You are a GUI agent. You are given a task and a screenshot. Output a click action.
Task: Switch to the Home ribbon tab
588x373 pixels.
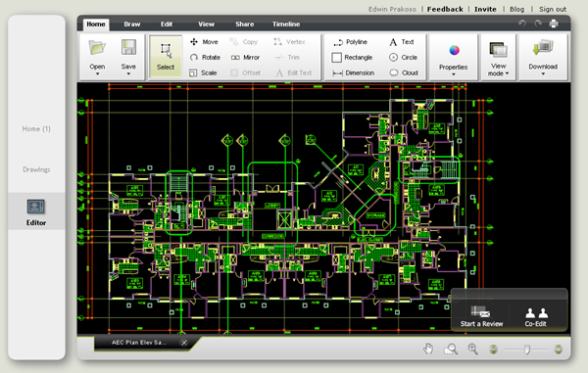pyautogui.click(x=96, y=23)
